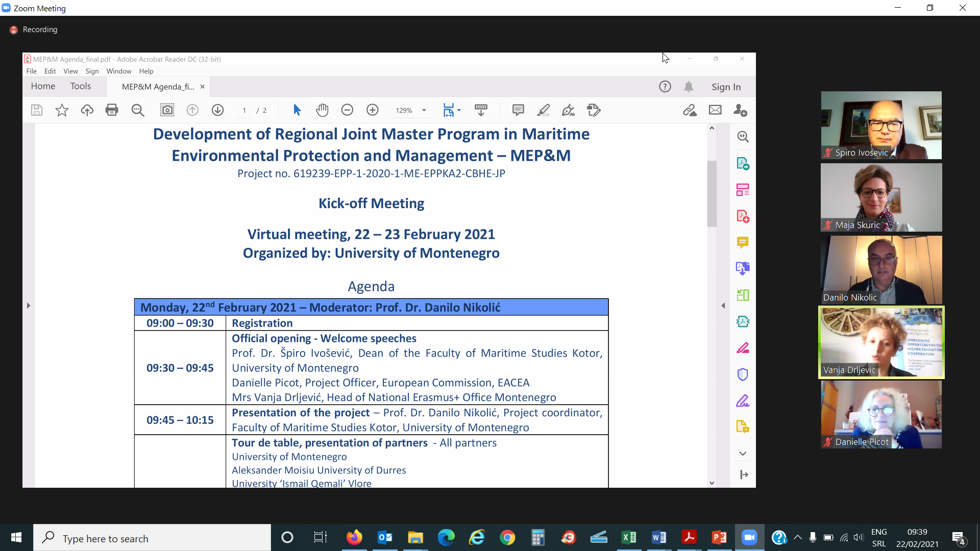Select the arrow Selection tool

tap(297, 110)
